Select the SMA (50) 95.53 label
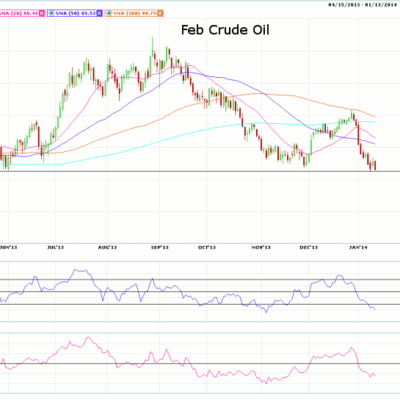The height and width of the screenshot is (400, 400). pyautogui.click(x=76, y=13)
